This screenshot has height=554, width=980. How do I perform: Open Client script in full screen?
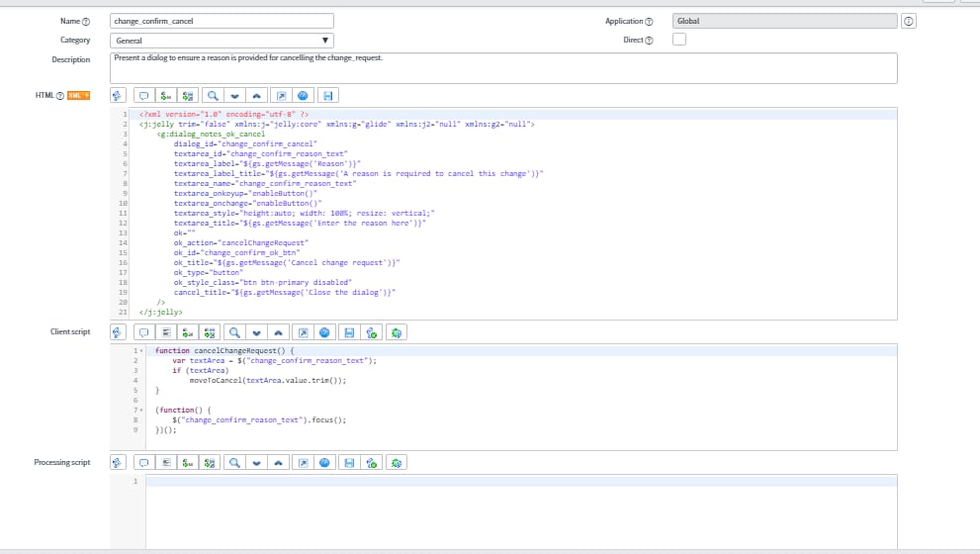click(x=304, y=332)
